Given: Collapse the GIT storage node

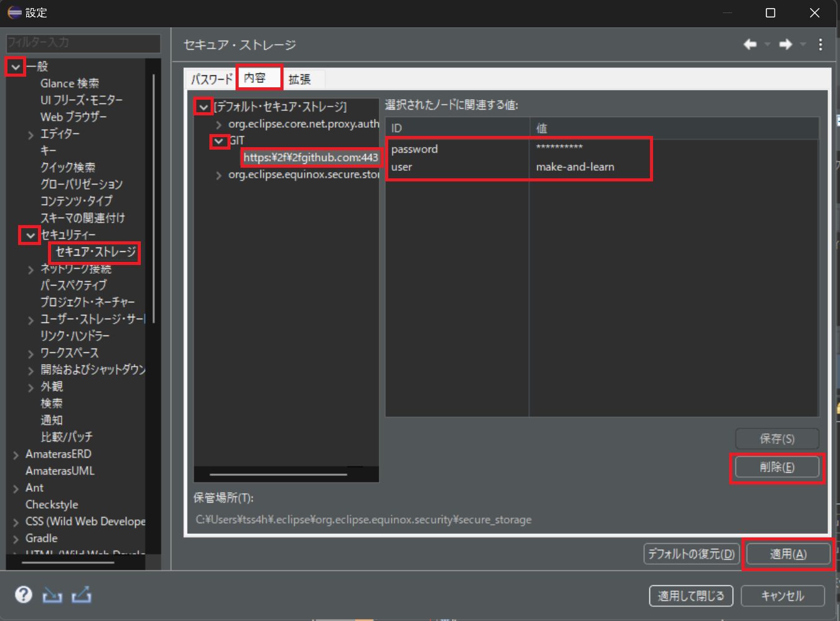Looking at the screenshot, I should tap(219, 142).
